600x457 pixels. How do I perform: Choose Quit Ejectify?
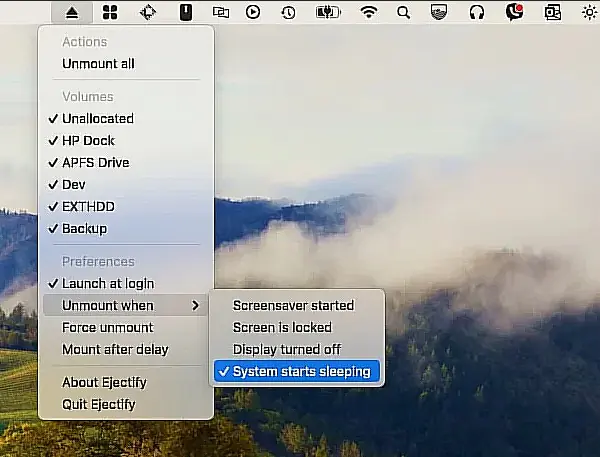126,404
